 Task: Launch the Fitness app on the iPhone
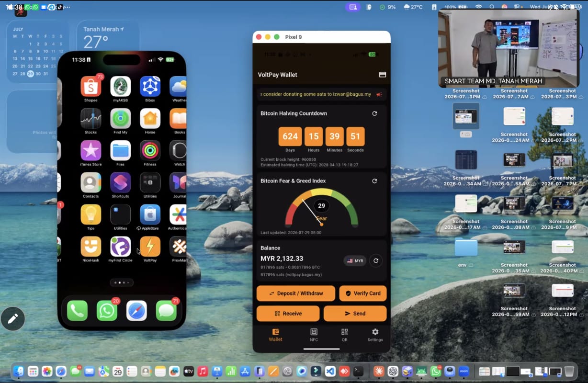[150, 150]
